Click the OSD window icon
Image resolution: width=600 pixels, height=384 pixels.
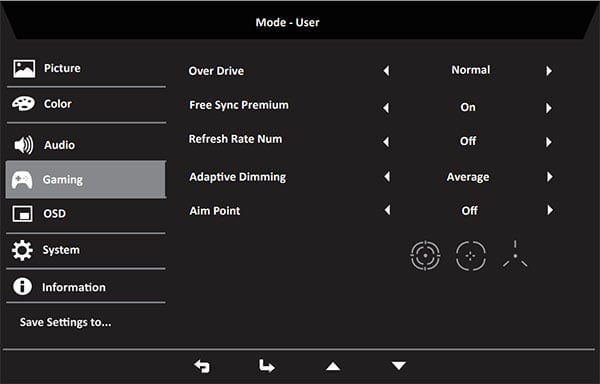point(23,213)
